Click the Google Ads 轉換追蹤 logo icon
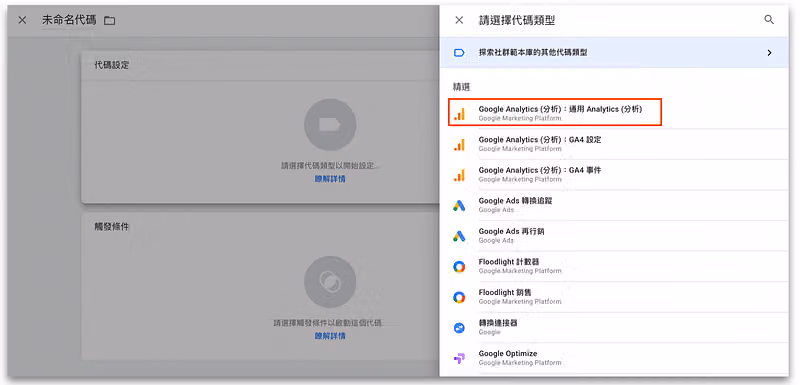Image resolution: width=800 pixels, height=385 pixels. click(459, 206)
